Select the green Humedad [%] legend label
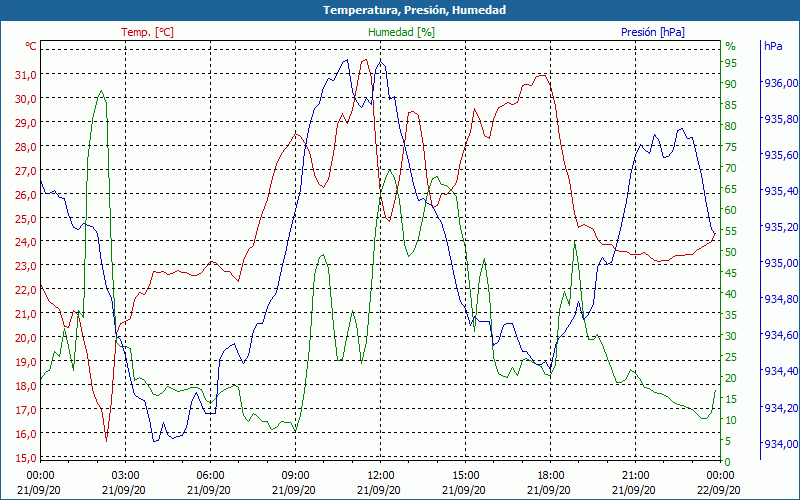Image resolution: width=800 pixels, height=500 pixels. pyautogui.click(x=402, y=32)
